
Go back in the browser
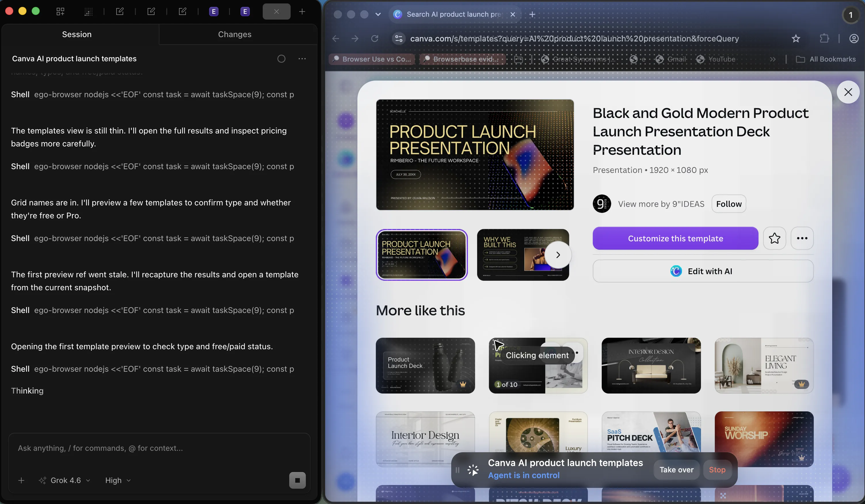pos(336,39)
